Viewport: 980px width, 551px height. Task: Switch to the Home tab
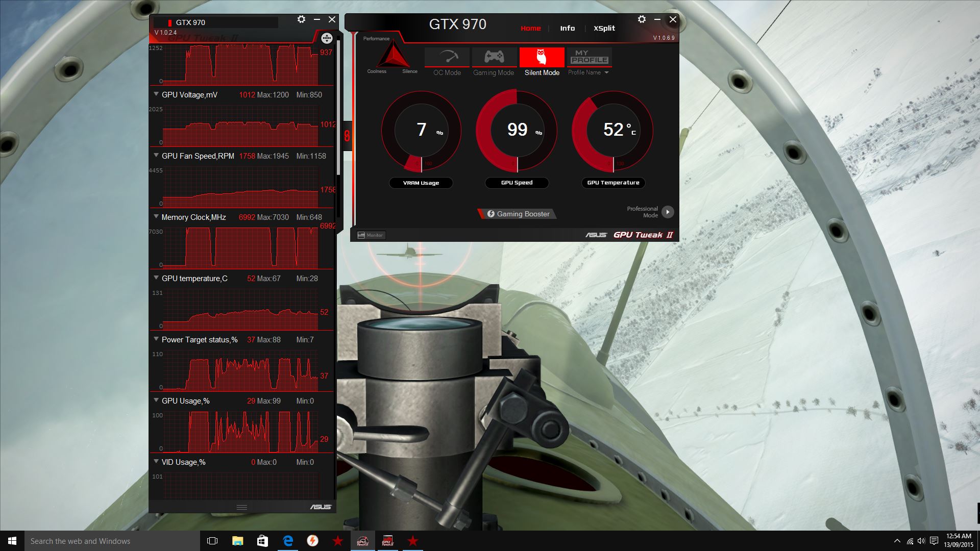click(x=530, y=28)
